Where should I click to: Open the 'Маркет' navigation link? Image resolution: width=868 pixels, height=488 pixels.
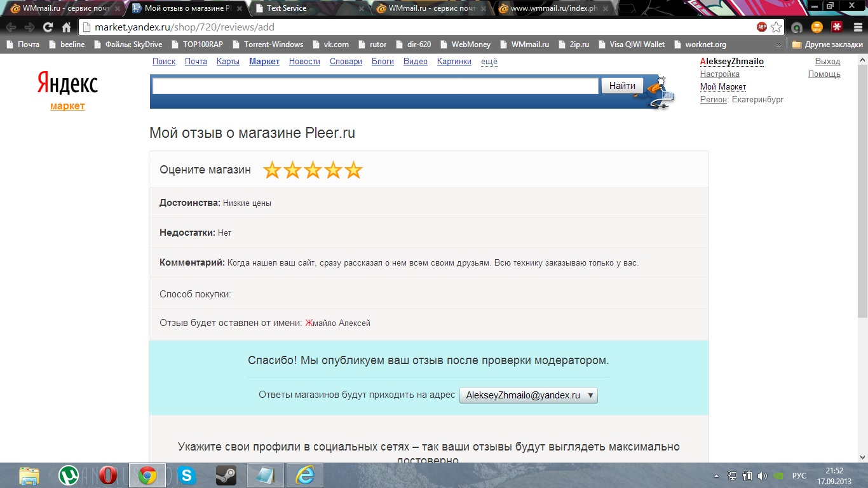264,62
